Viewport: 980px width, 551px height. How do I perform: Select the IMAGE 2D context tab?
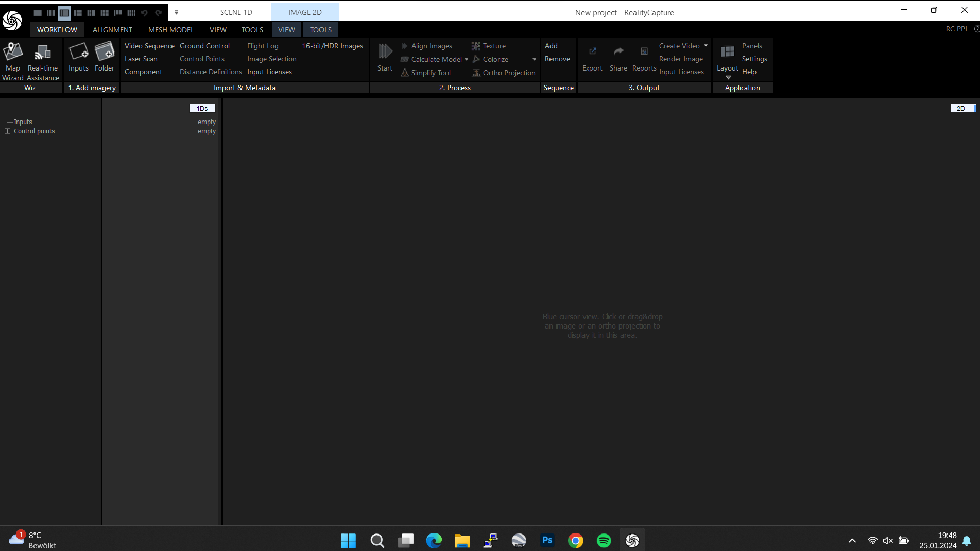pyautogui.click(x=305, y=12)
